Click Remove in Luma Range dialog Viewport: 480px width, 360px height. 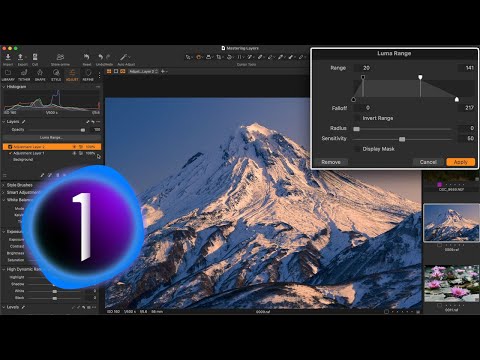coord(331,162)
